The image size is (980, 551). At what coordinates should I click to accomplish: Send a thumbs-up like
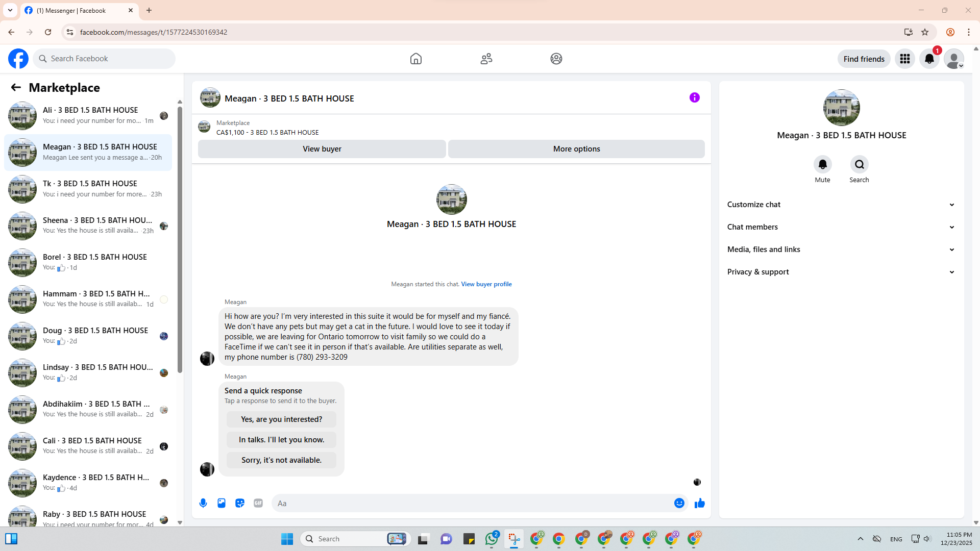[x=699, y=503]
